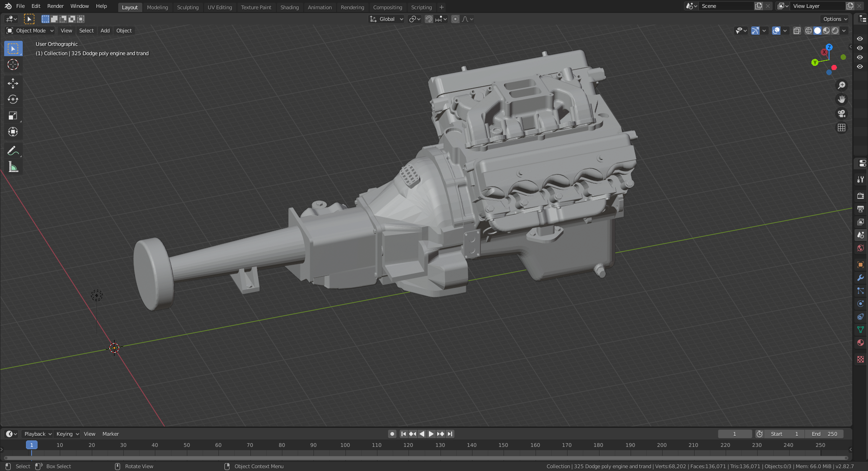
Task: Open the Object Data mesh properties tab
Action: pyautogui.click(x=861, y=330)
